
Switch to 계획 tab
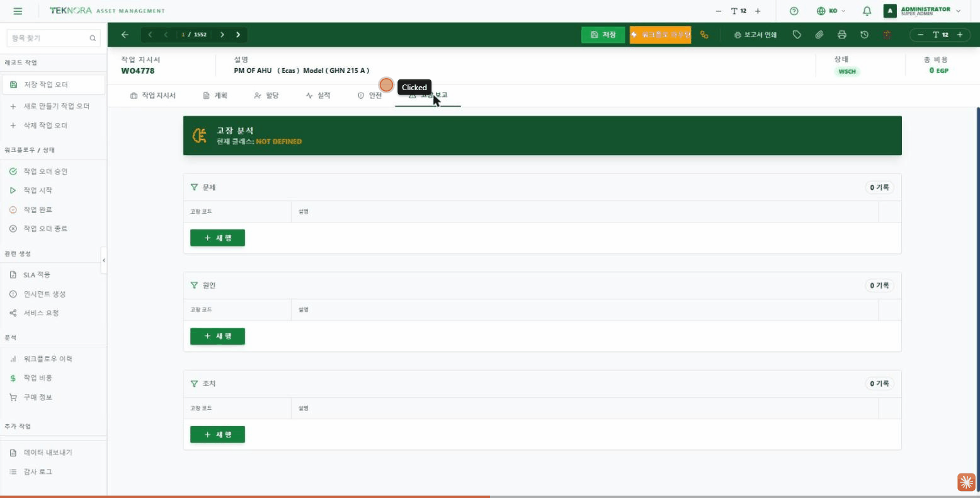(215, 96)
